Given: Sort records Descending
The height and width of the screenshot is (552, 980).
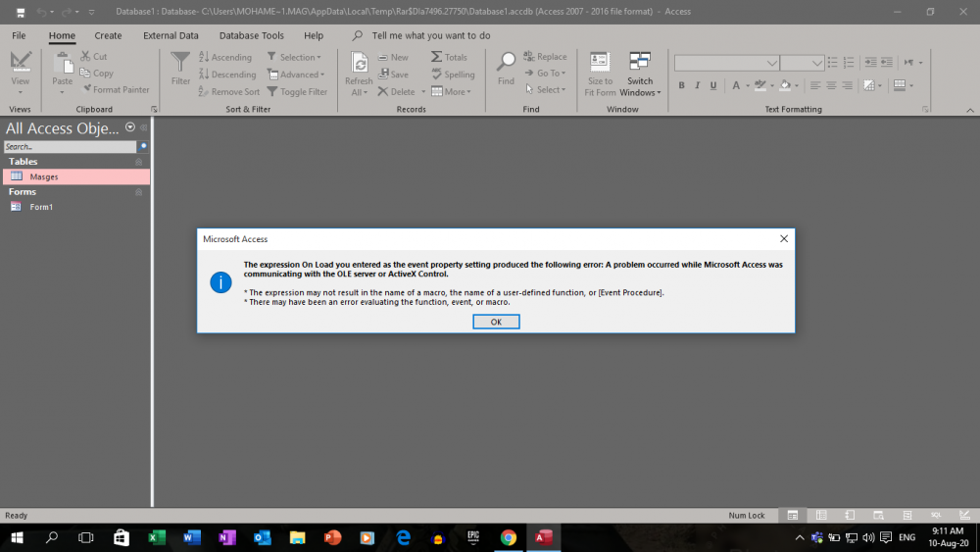Looking at the screenshot, I should pos(227,75).
